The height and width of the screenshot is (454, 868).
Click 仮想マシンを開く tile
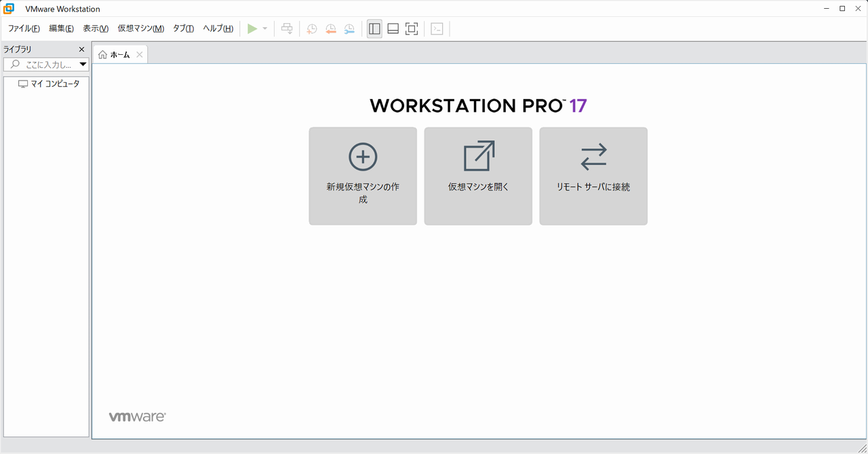(x=478, y=176)
